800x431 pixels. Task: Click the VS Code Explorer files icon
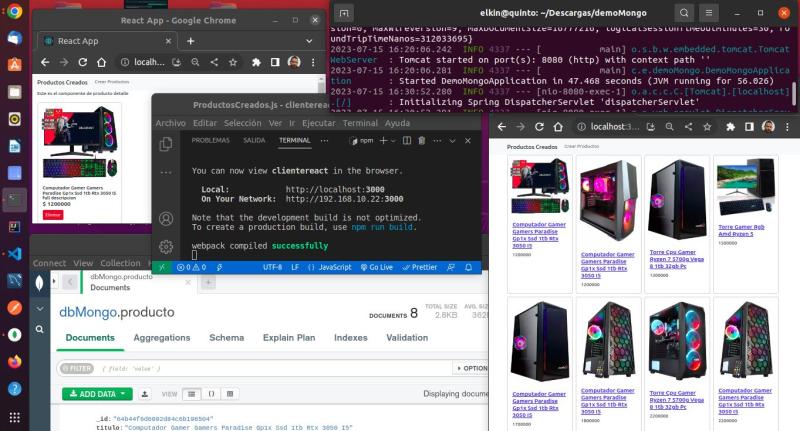click(166, 144)
